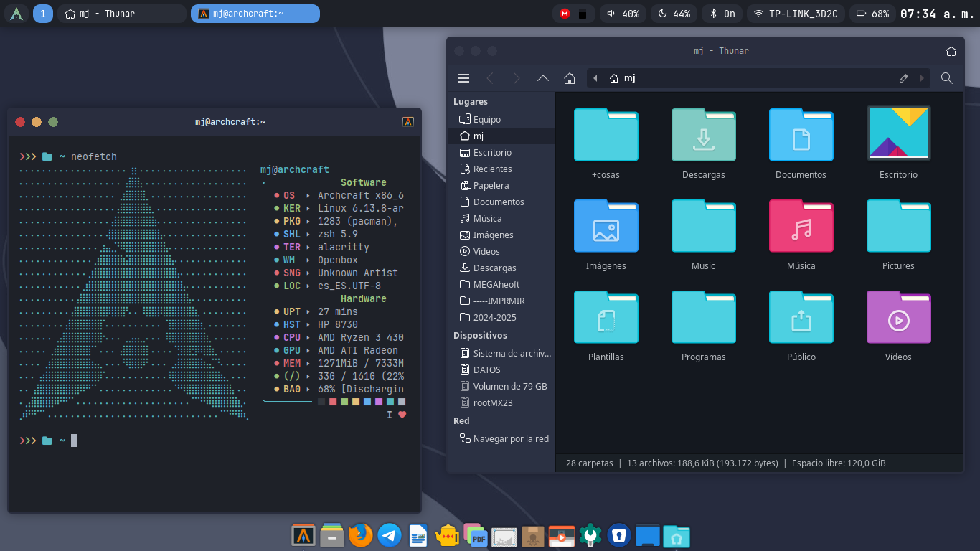Select Vídeos in the sidebar

[x=501, y=251]
